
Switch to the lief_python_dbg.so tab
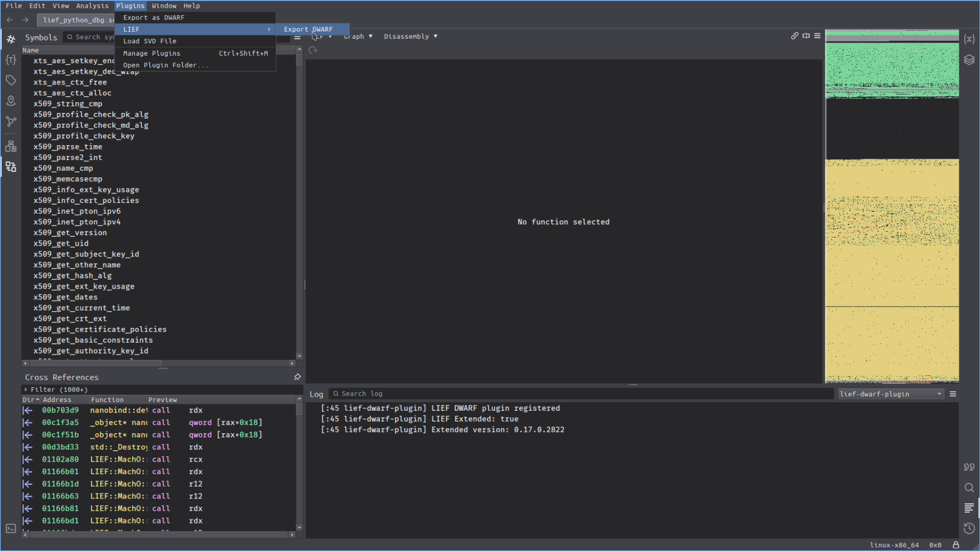[76, 20]
